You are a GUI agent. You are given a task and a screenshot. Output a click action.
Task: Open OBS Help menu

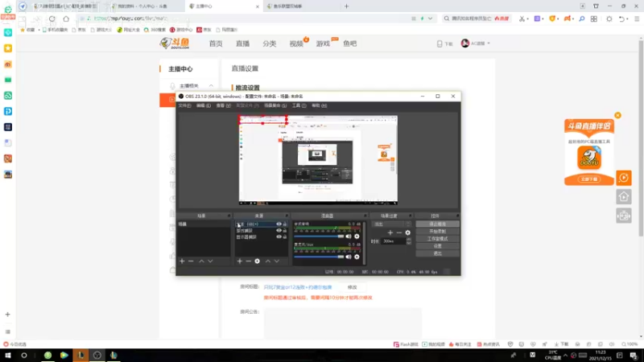pos(319,105)
